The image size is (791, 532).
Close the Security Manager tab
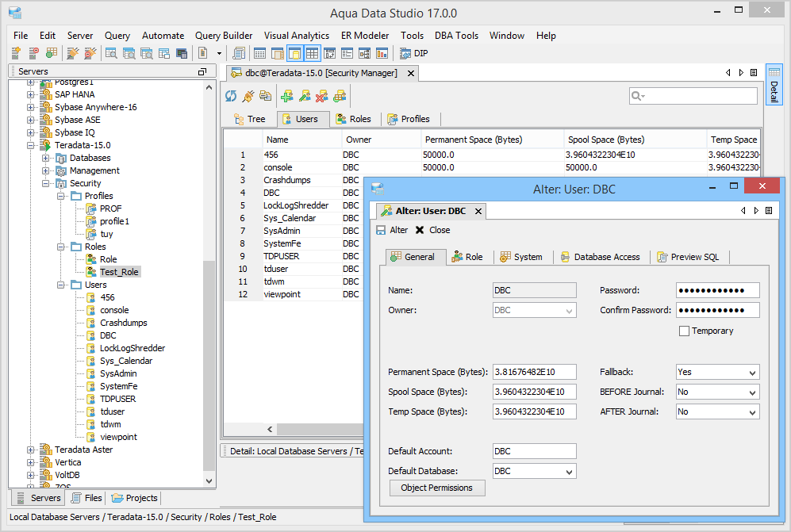(x=411, y=74)
